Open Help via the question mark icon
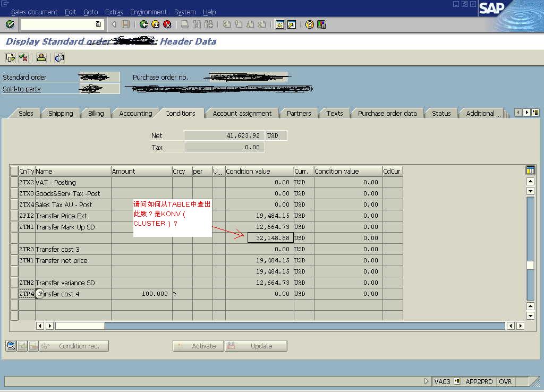The height and width of the screenshot is (392, 544). click(x=309, y=24)
